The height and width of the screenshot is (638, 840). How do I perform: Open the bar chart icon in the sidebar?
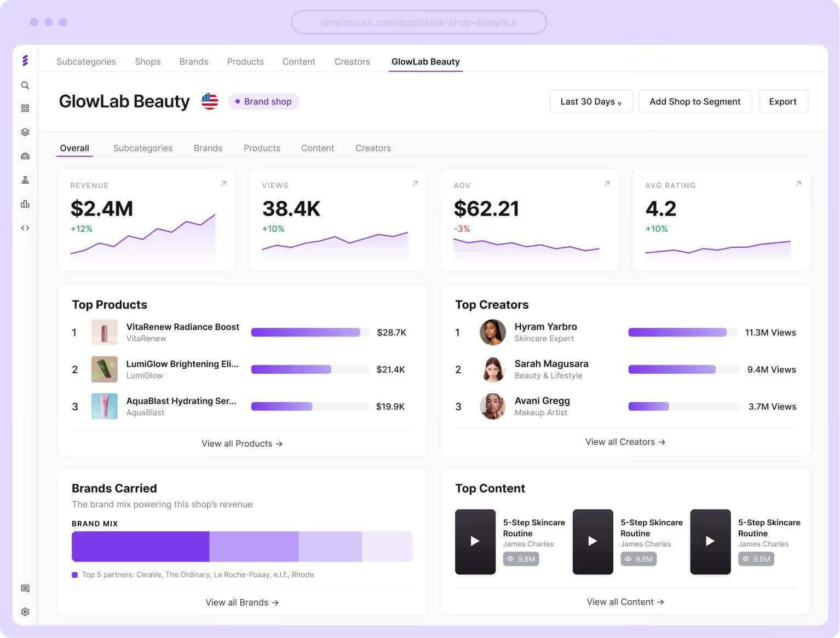tap(25, 204)
